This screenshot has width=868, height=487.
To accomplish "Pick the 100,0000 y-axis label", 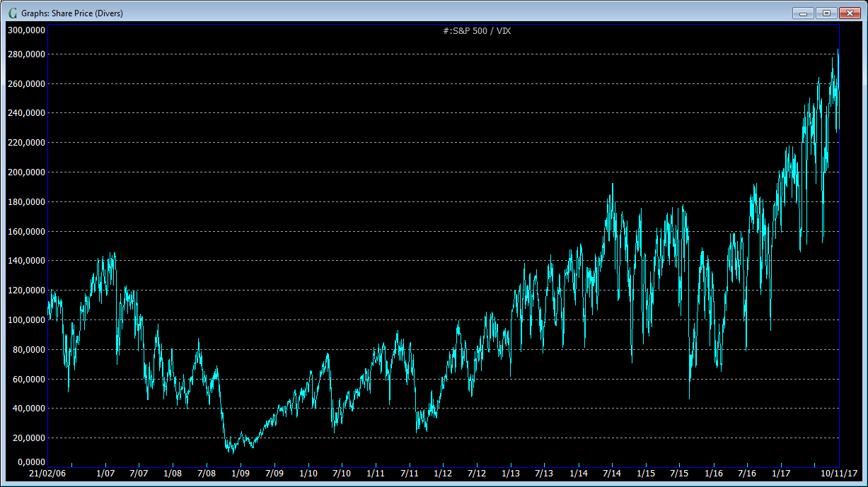I will tap(26, 320).
